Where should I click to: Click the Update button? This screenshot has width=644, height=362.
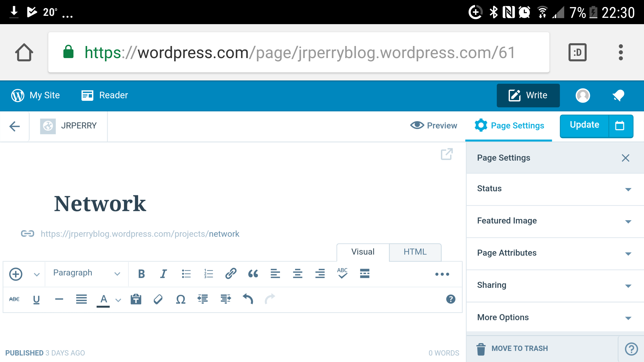coord(584,125)
